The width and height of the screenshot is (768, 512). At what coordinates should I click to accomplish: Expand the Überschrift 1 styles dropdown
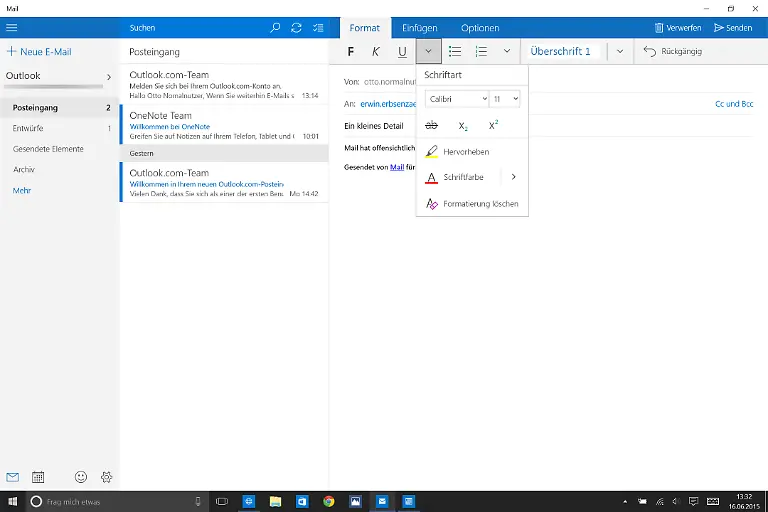(x=619, y=51)
